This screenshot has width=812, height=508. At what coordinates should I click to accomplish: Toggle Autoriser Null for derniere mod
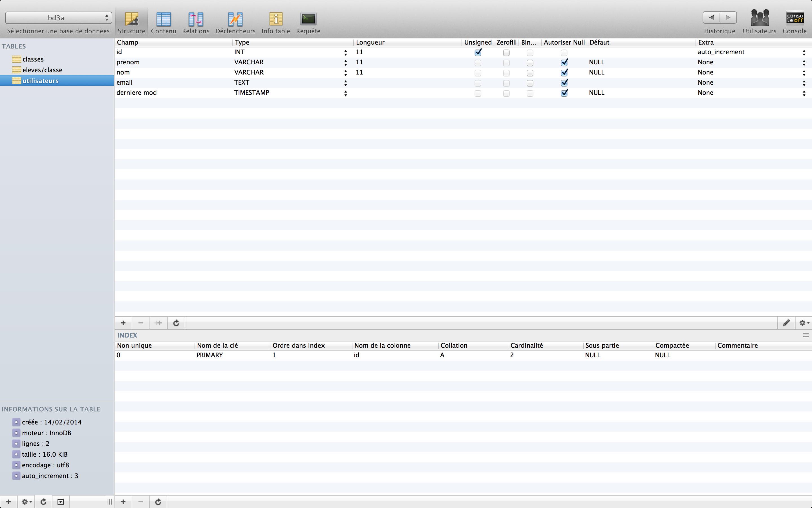coord(564,93)
